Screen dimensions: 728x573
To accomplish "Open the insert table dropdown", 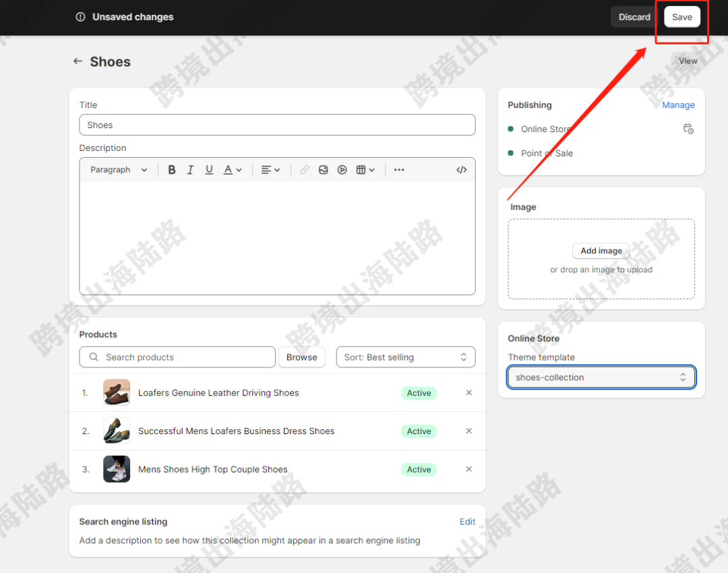I will (x=365, y=170).
